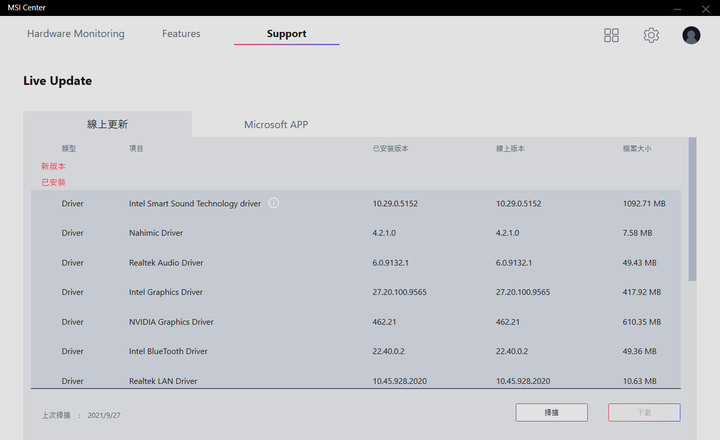Image resolution: width=720 pixels, height=440 pixels.
Task: Click the 7.58 MB file size
Action: (637, 233)
